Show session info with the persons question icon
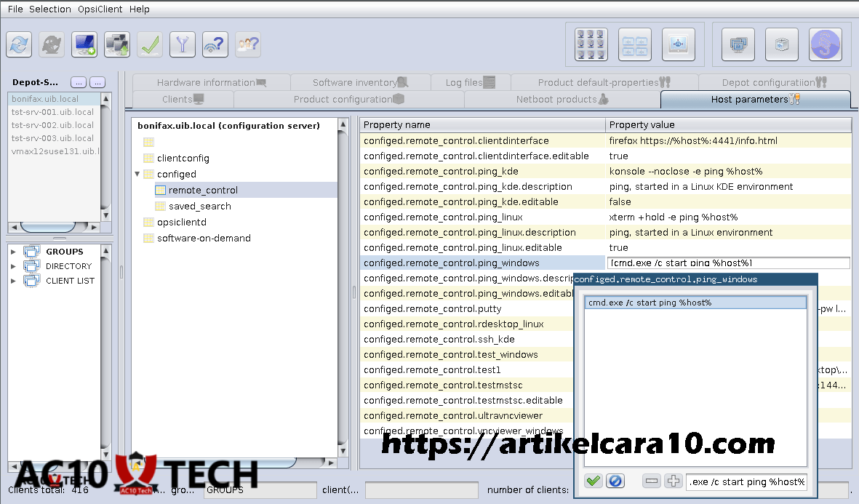This screenshot has height=504, width=859. [248, 44]
